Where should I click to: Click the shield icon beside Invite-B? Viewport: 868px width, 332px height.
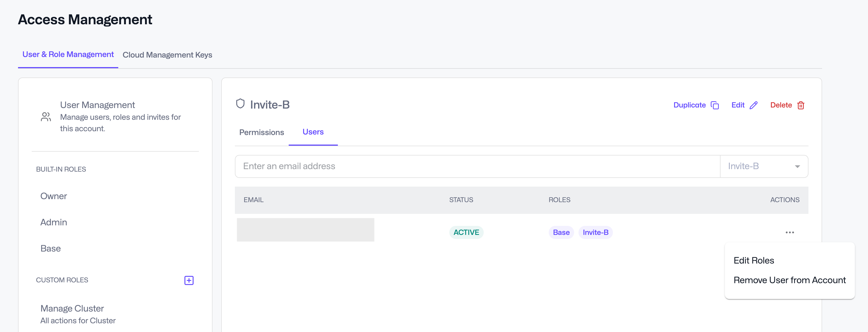(240, 104)
